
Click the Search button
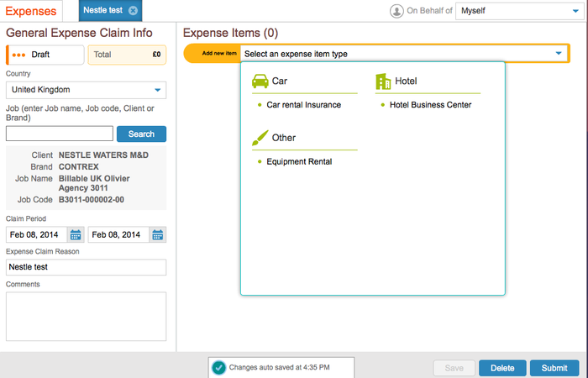(x=141, y=134)
